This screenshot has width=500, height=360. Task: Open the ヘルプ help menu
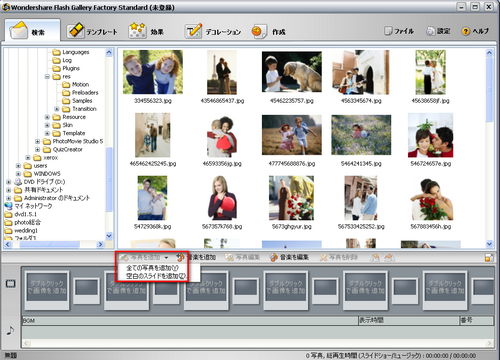click(475, 31)
